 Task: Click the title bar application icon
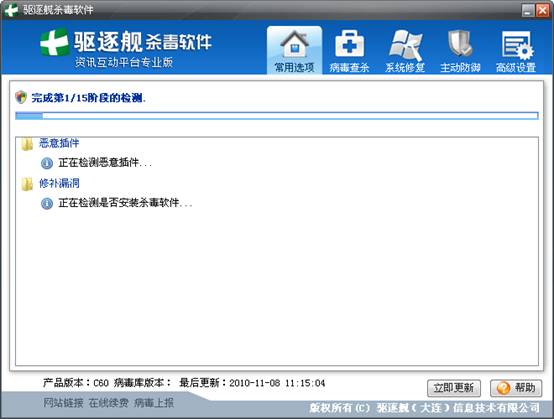coord(11,10)
